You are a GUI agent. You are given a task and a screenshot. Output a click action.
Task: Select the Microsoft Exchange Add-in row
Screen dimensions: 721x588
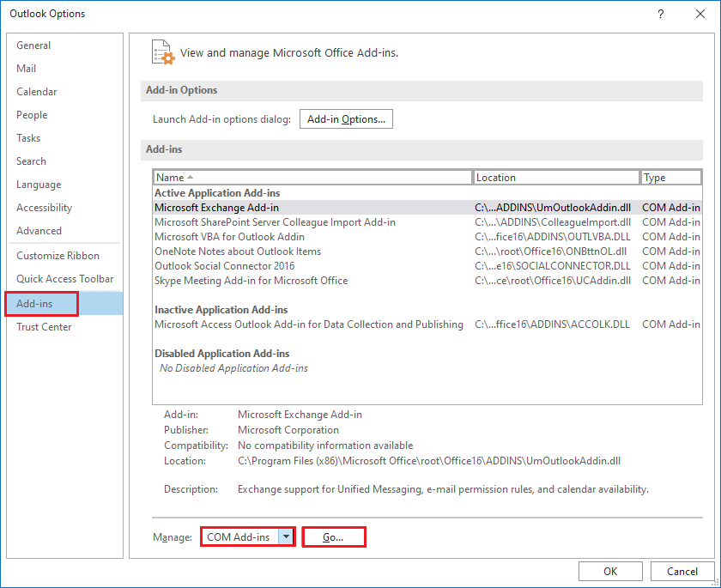click(427, 208)
